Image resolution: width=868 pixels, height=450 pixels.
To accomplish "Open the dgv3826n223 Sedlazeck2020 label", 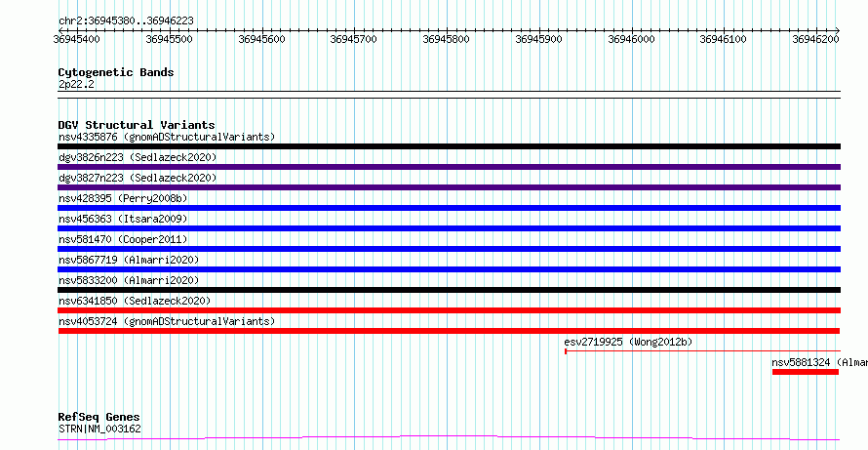I will pyautogui.click(x=138, y=157).
